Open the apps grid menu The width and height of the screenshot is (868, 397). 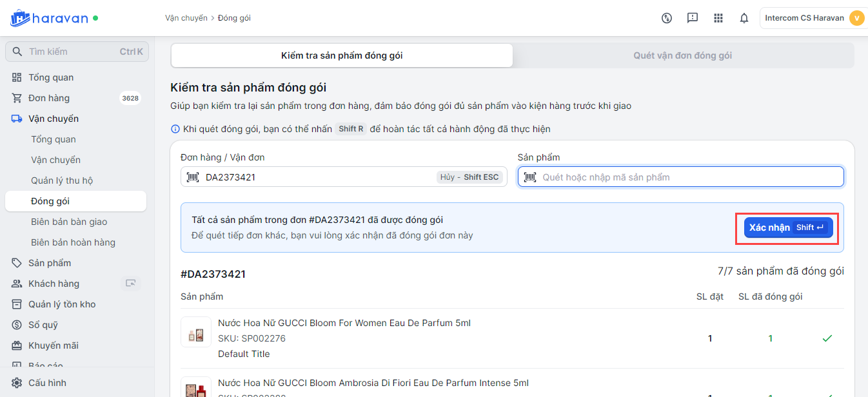[x=718, y=18]
